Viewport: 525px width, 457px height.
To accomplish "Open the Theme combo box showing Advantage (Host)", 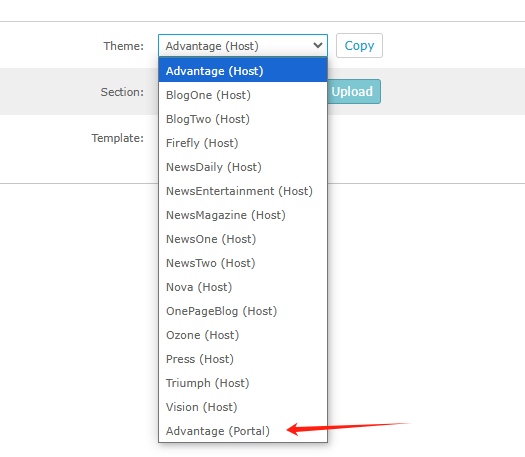I will click(243, 46).
